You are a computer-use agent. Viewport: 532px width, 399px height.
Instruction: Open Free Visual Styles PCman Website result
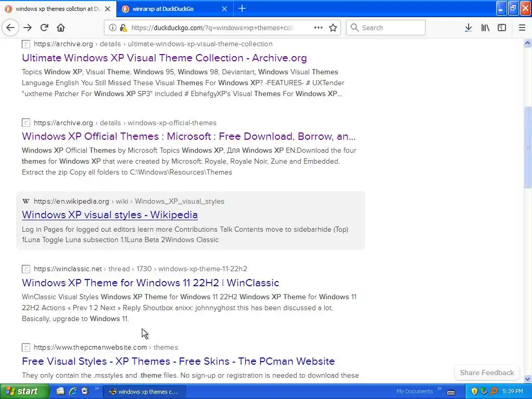tap(178, 361)
